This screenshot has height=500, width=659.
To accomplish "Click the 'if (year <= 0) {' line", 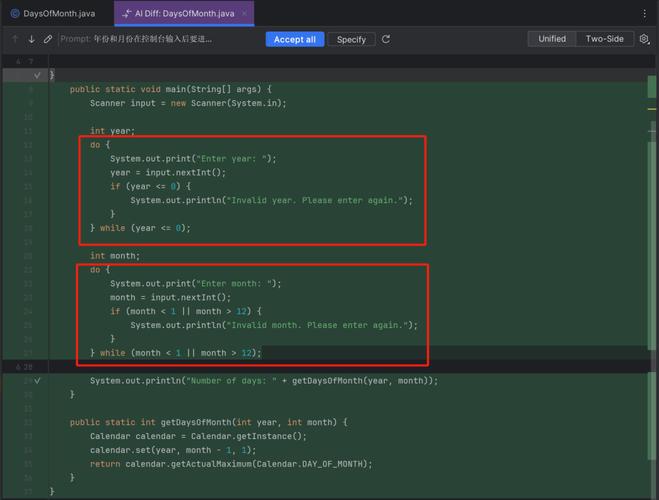I will 150,186.
